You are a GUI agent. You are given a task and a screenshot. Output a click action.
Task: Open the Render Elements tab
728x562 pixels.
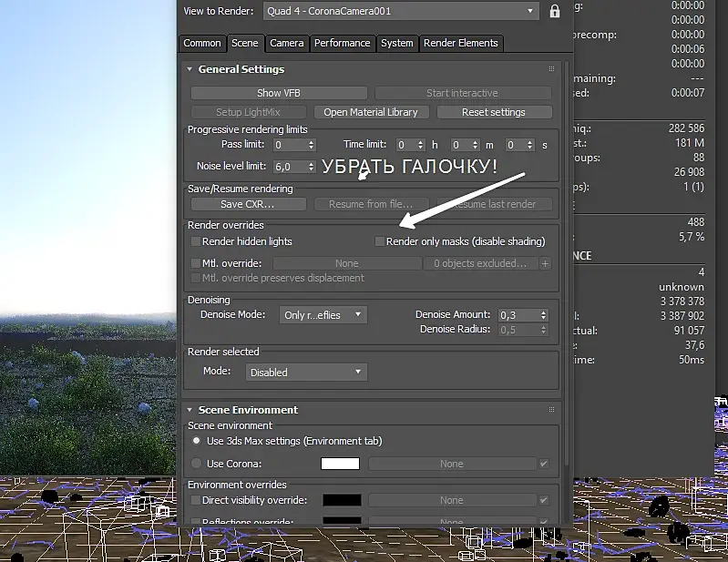460,43
